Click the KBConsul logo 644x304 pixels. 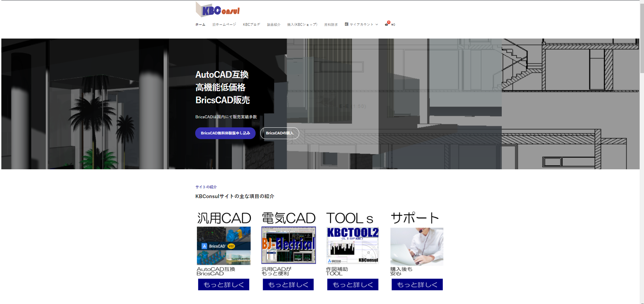tap(218, 10)
